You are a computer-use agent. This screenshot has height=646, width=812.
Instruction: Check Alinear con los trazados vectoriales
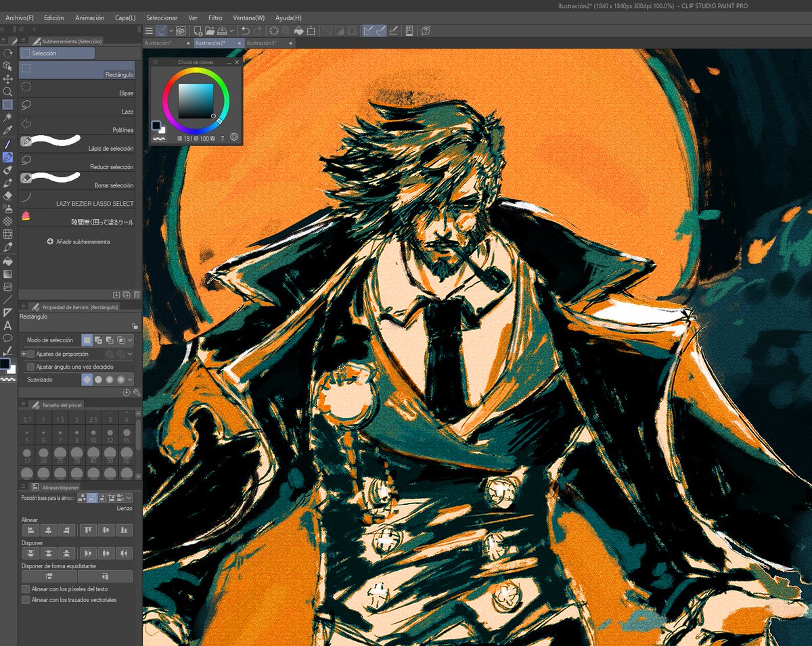26,600
